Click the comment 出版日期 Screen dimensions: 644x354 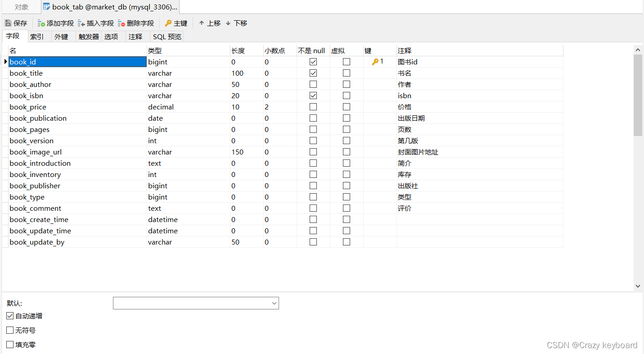(x=411, y=118)
